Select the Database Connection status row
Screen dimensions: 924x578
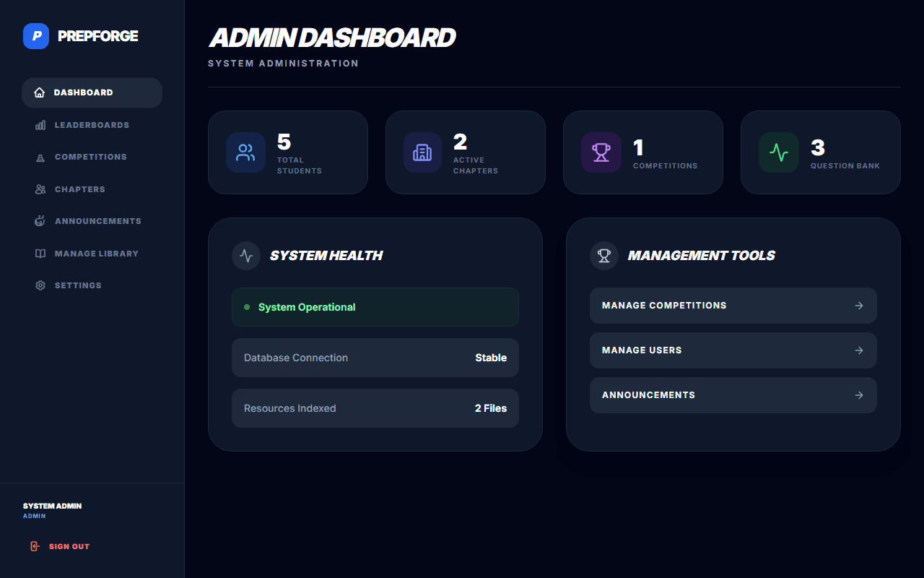[x=375, y=358]
